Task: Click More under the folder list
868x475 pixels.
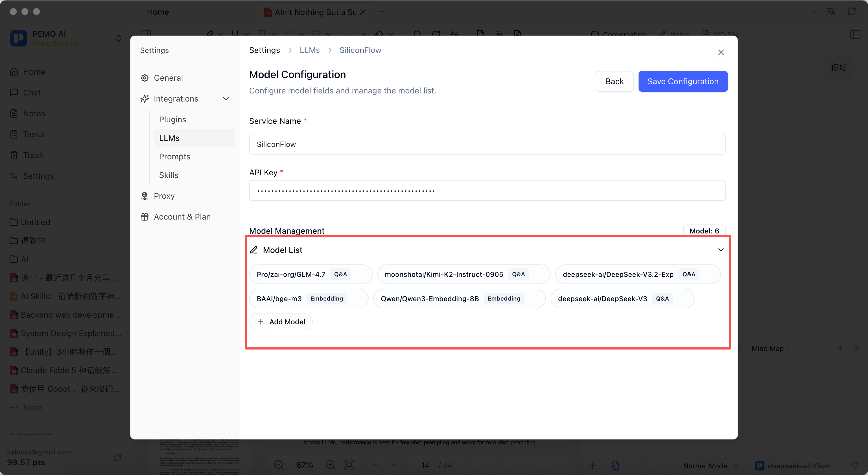Action: (x=32, y=408)
